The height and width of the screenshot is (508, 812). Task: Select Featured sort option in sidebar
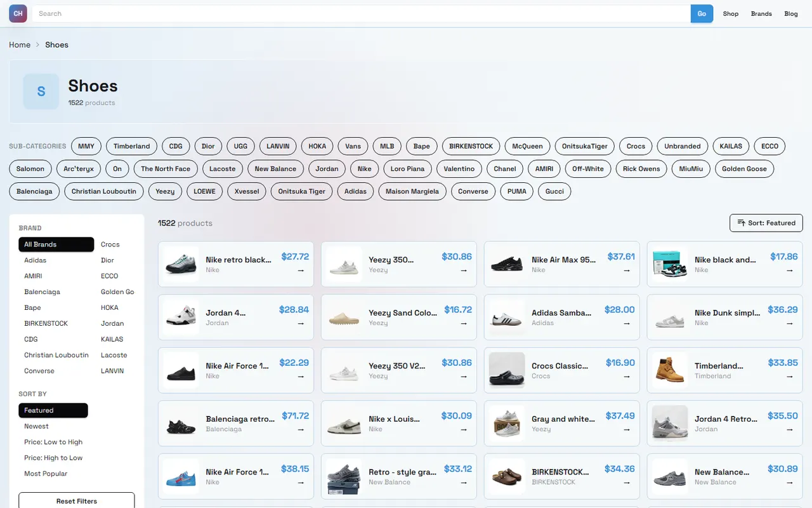pyautogui.click(x=53, y=410)
